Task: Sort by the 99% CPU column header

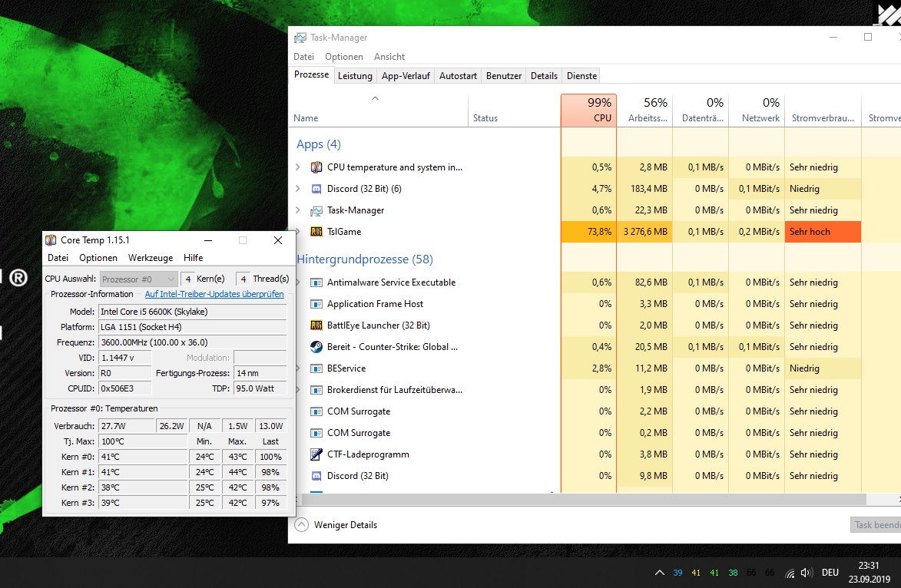Action: (588, 110)
